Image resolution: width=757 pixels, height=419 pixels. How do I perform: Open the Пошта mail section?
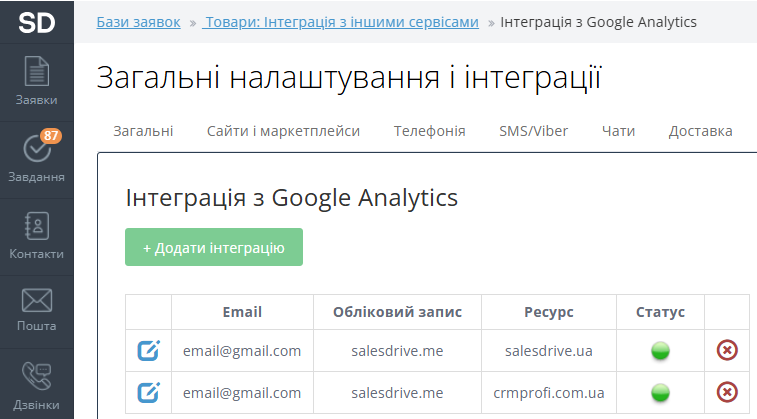37,310
